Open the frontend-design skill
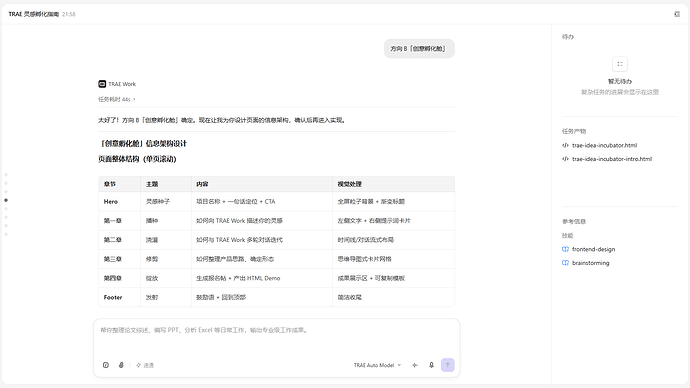 pos(593,249)
